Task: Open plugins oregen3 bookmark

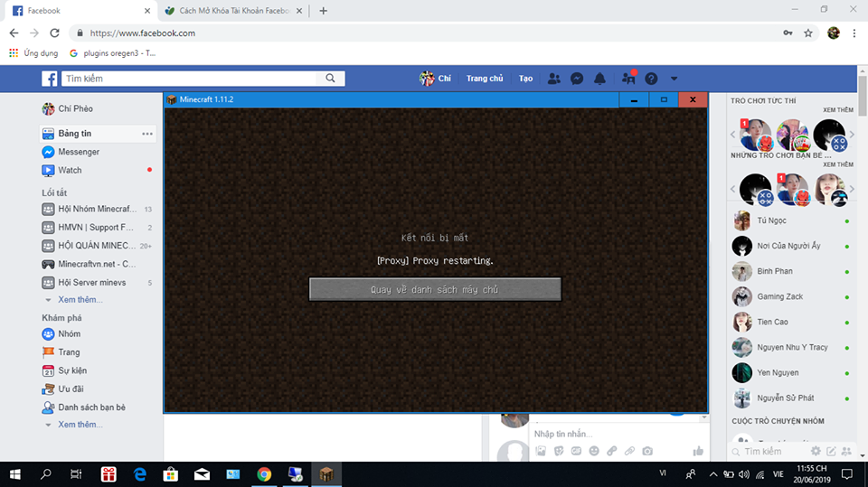Action: tap(112, 53)
